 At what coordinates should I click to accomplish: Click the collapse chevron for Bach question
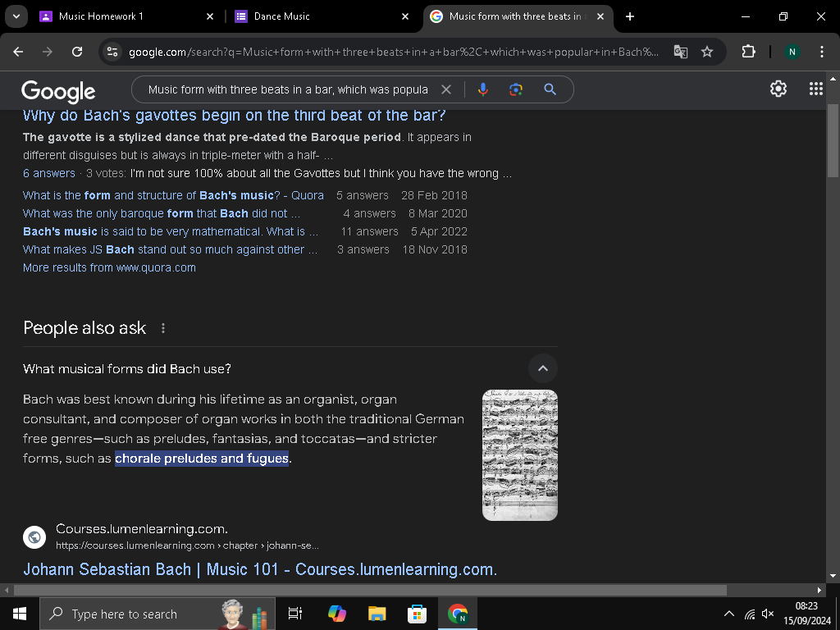click(543, 368)
